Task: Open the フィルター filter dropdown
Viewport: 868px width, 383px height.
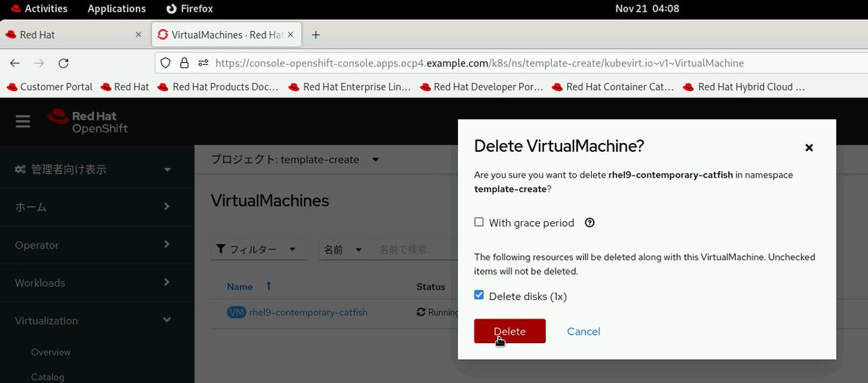Action: [259, 249]
